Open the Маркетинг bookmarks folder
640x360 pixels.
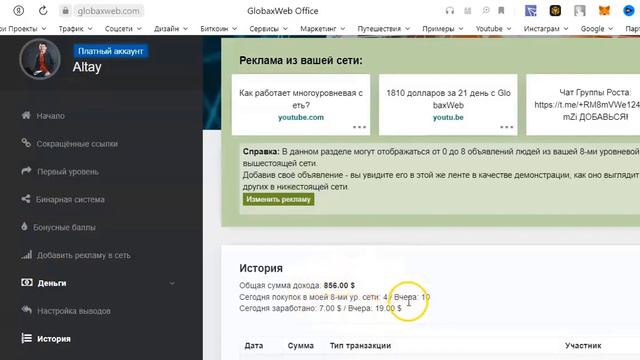click(x=322, y=29)
